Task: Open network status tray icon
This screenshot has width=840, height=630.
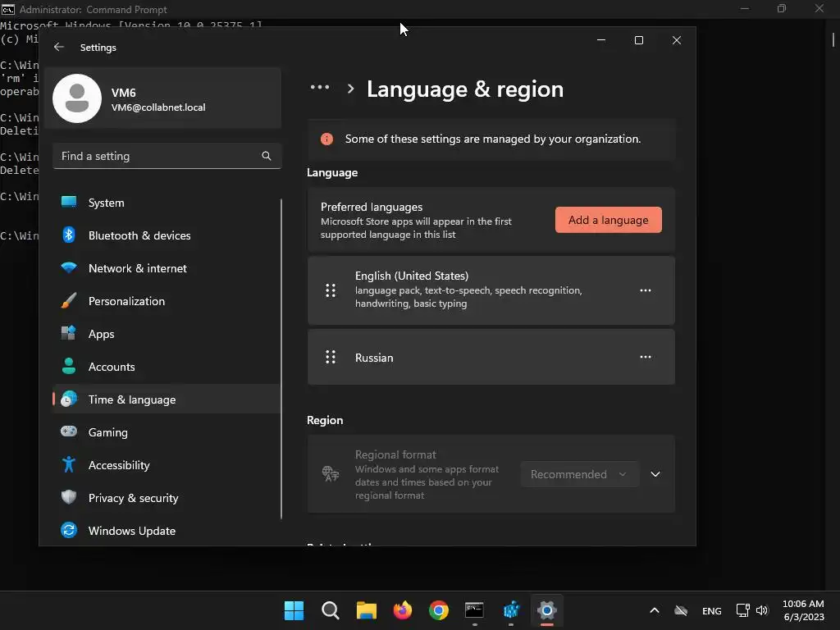Action: tap(742, 610)
